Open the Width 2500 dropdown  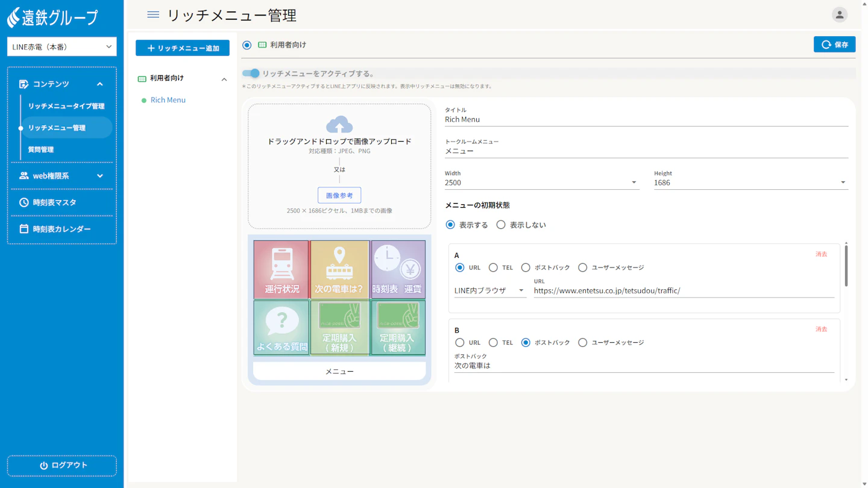(541, 183)
